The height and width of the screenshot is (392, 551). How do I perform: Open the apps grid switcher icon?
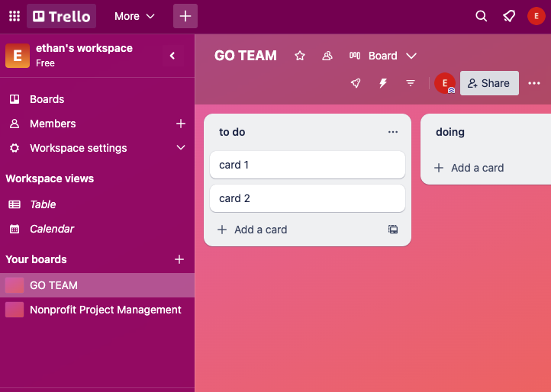click(x=14, y=16)
